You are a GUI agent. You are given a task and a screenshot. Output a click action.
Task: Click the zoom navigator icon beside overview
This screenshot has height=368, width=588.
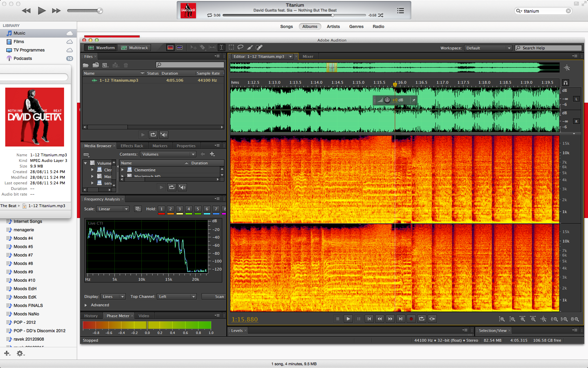tap(567, 68)
